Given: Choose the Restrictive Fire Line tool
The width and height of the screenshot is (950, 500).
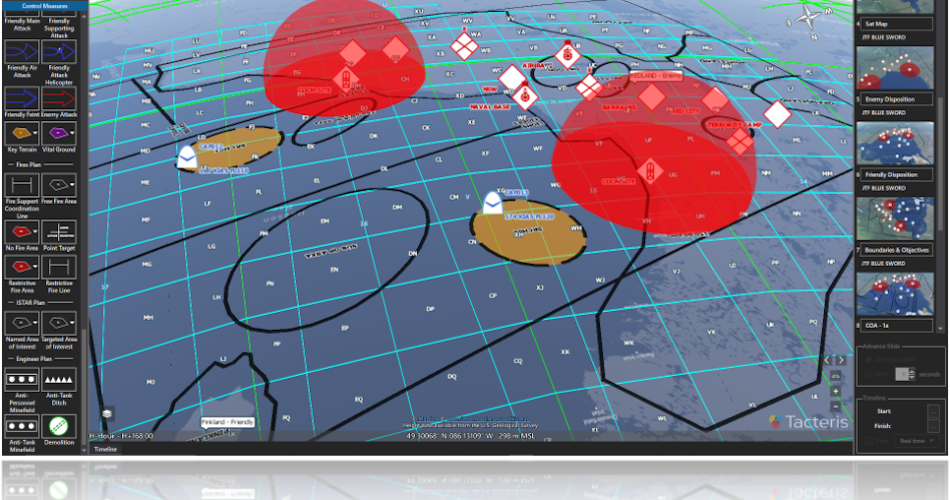Looking at the screenshot, I should 59,267.
